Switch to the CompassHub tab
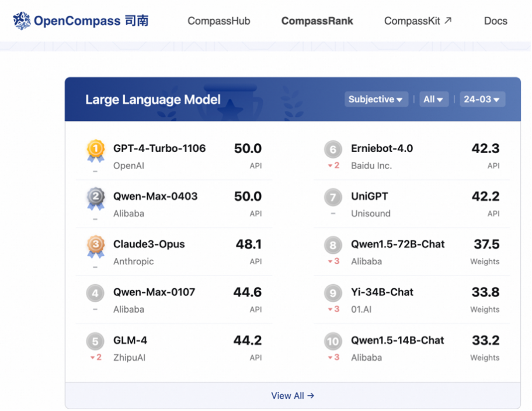 218,20
